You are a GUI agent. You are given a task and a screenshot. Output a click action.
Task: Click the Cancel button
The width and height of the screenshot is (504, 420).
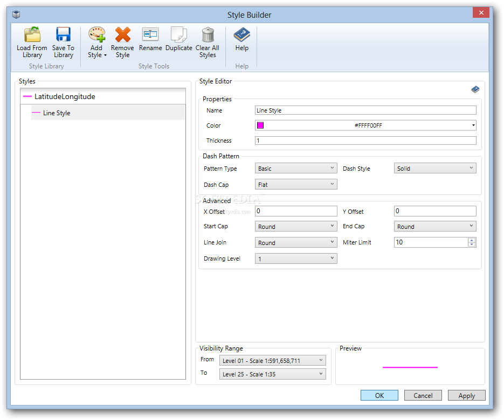(x=423, y=395)
